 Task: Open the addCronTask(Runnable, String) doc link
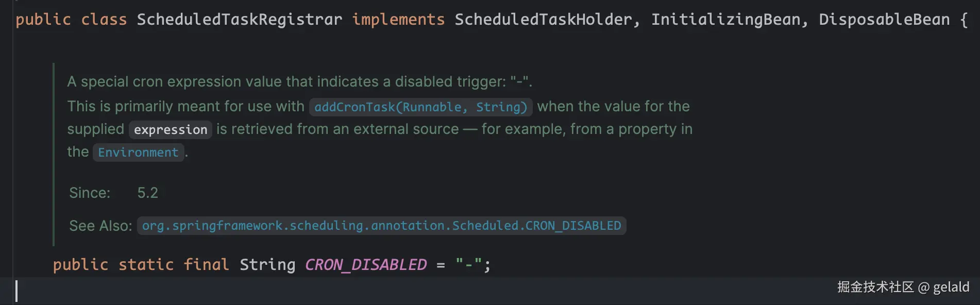(420, 107)
